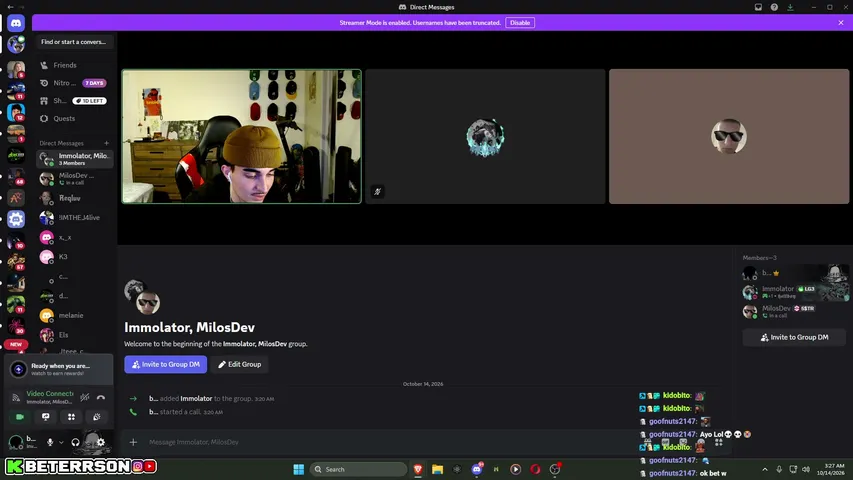
Task: Open Brave browser from taskbar
Action: [418, 469]
